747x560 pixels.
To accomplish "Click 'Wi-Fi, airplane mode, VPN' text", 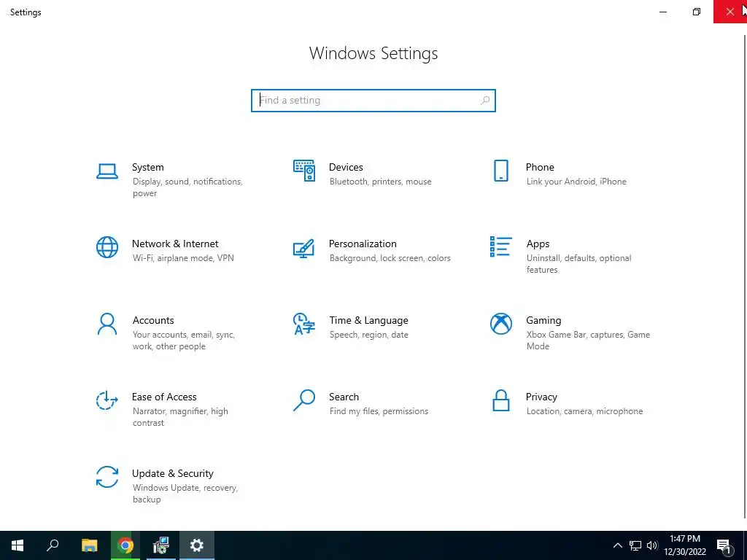I will (183, 258).
